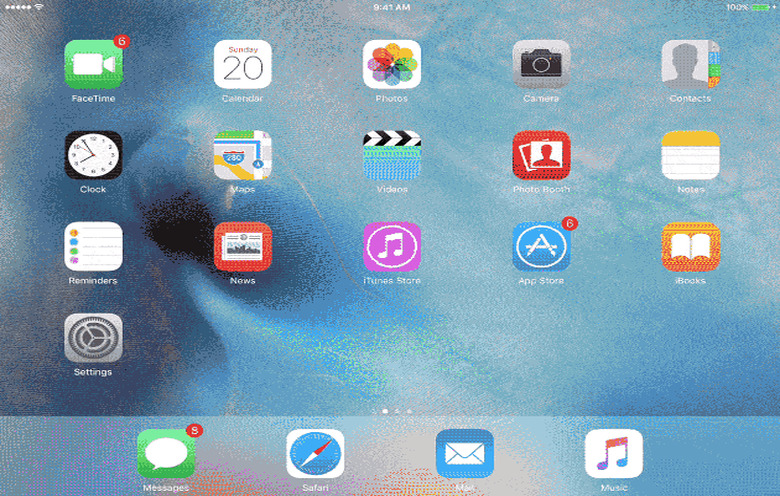Launch the Notes app
780x496 pixels.
pos(690,155)
